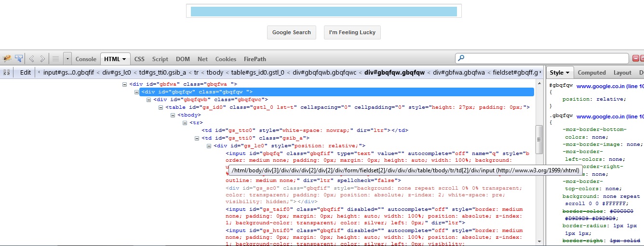Toggle the break on mutate icon
This screenshot has width=644, height=246.
(7, 73)
